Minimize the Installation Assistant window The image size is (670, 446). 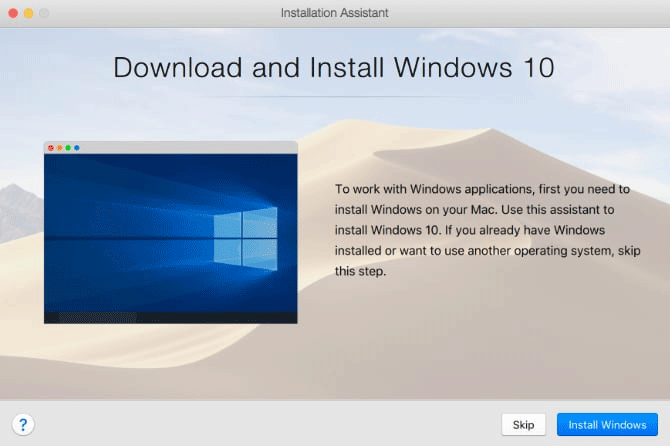tap(29, 13)
